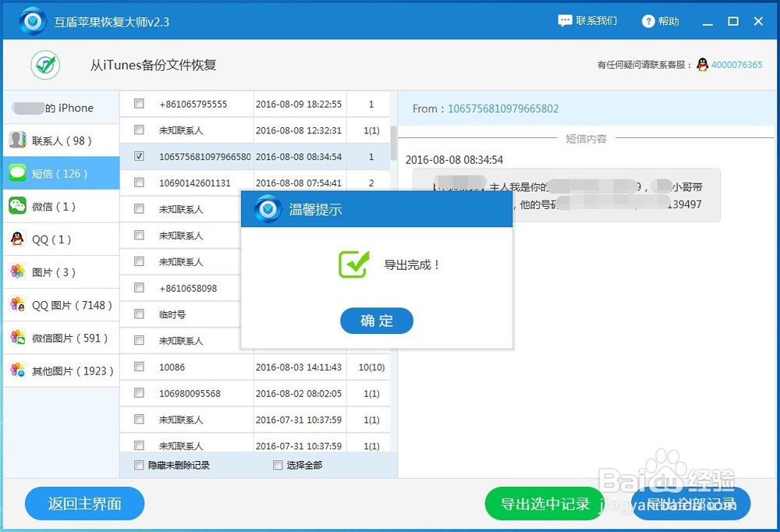Click date 2016-08-08 07:54:41 cell

(x=299, y=183)
